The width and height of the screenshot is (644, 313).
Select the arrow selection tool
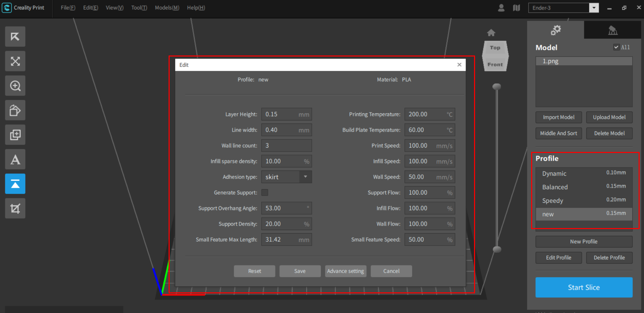pyautogui.click(x=15, y=36)
